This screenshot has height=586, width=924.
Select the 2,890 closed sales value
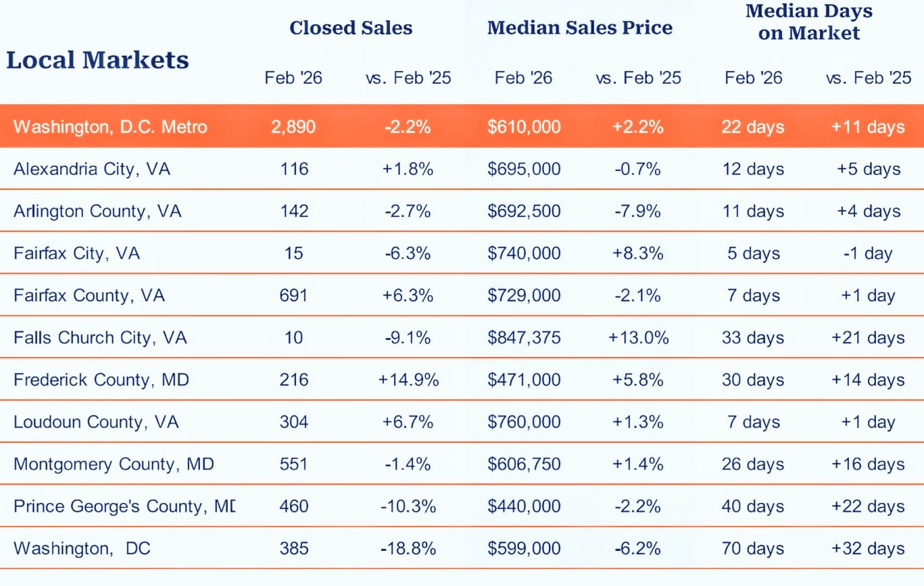click(x=294, y=126)
